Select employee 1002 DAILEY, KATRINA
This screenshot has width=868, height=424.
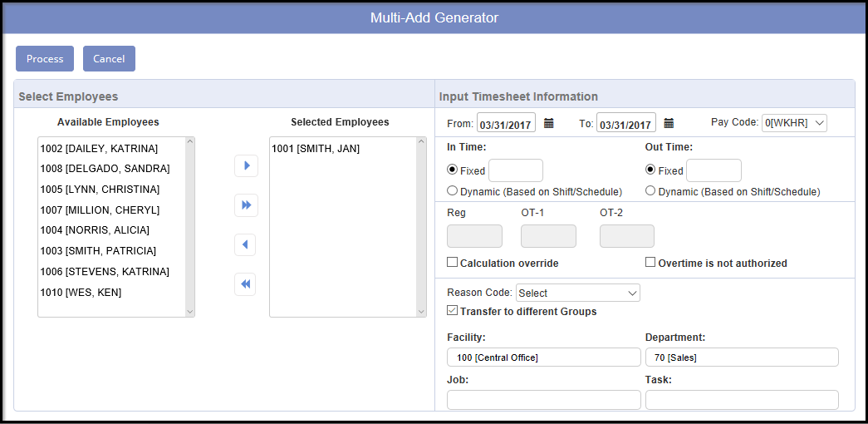(x=99, y=149)
